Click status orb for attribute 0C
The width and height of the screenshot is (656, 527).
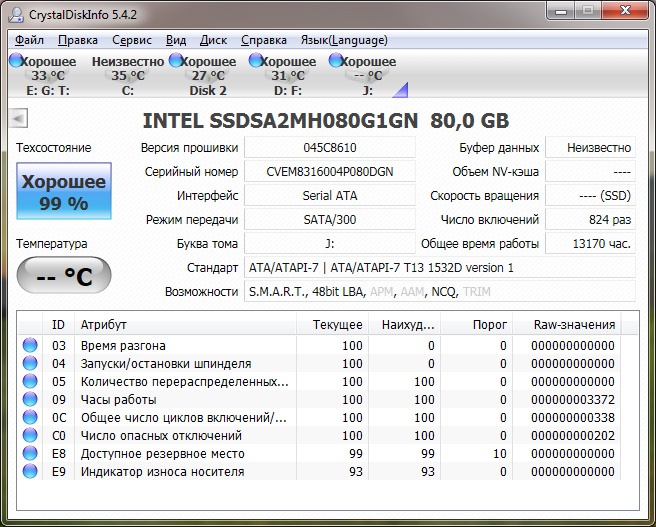(x=30, y=417)
